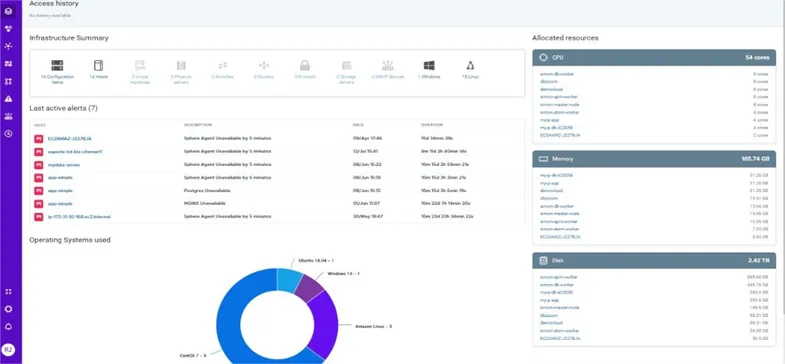The height and width of the screenshot is (364, 785).
Task: Open simon-db-worker in the CPU list
Action: (557, 74)
